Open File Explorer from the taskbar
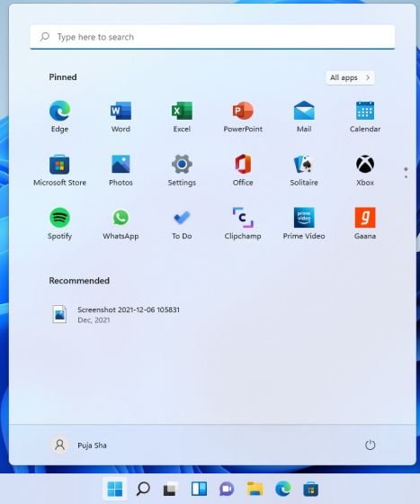Screen dimensions: 420x504 click(x=255, y=490)
